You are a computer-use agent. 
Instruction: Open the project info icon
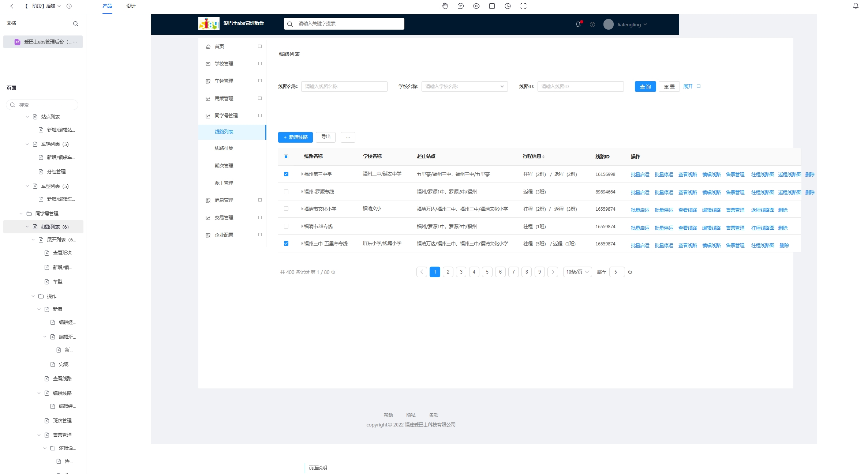click(x=69, y=6)
